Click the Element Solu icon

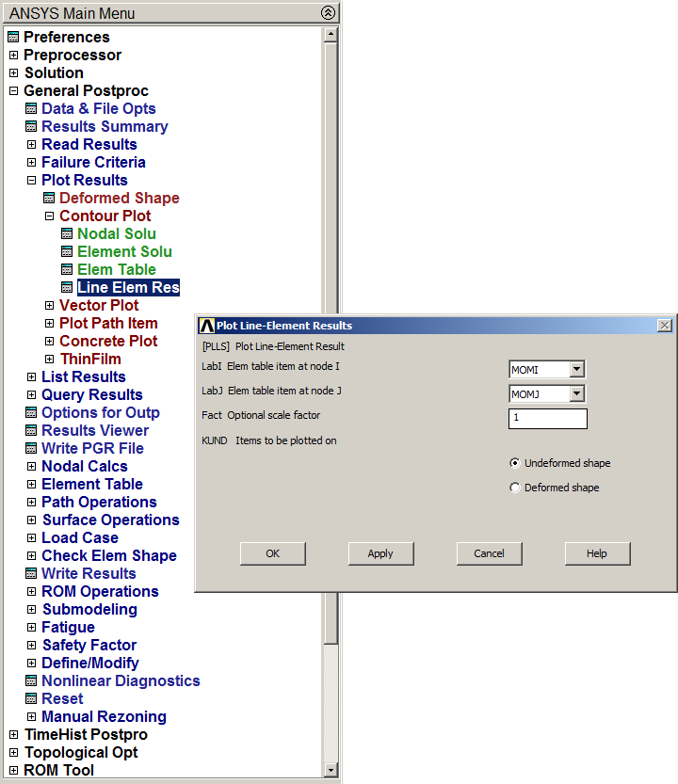tap(67, 252)
